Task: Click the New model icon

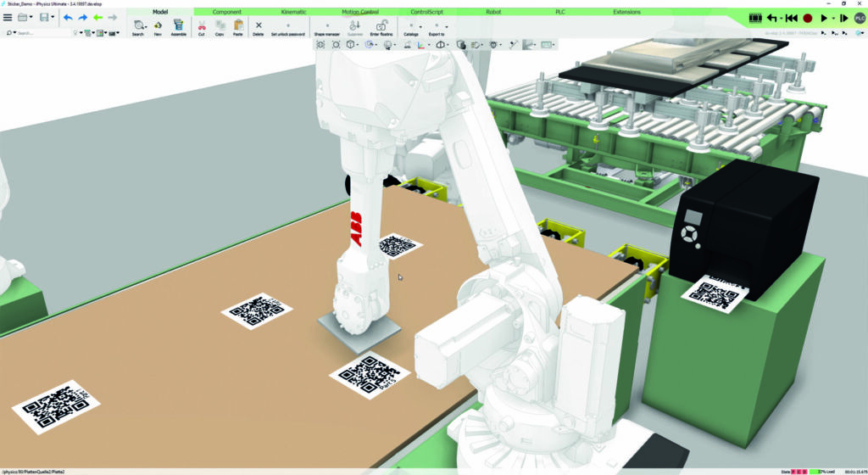Action: 158,25
